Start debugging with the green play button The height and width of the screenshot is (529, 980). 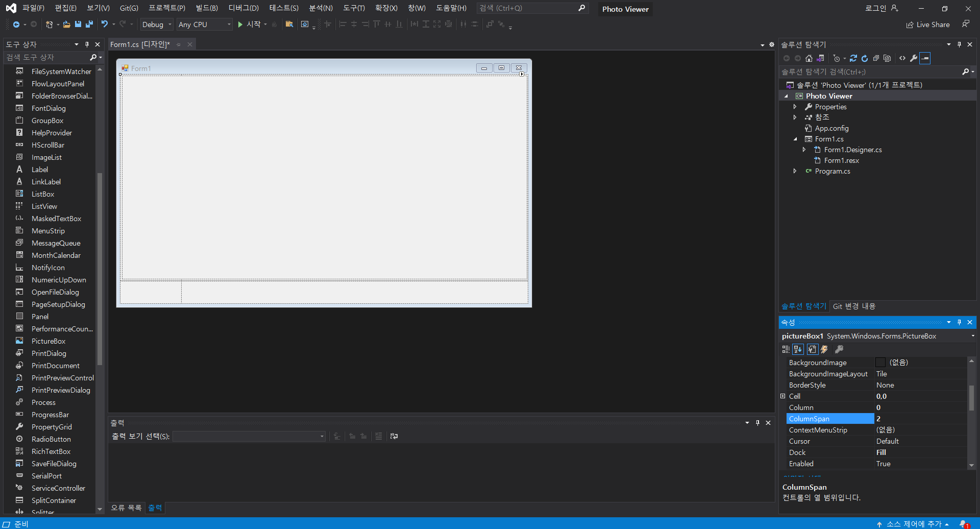[x=240, y=25]
